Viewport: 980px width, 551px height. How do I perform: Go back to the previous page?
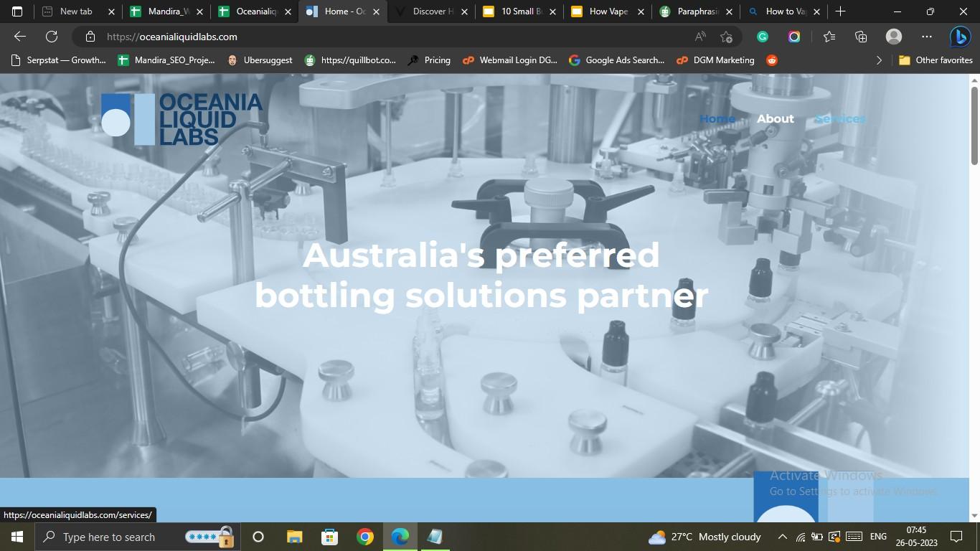[x=20, y=37]
